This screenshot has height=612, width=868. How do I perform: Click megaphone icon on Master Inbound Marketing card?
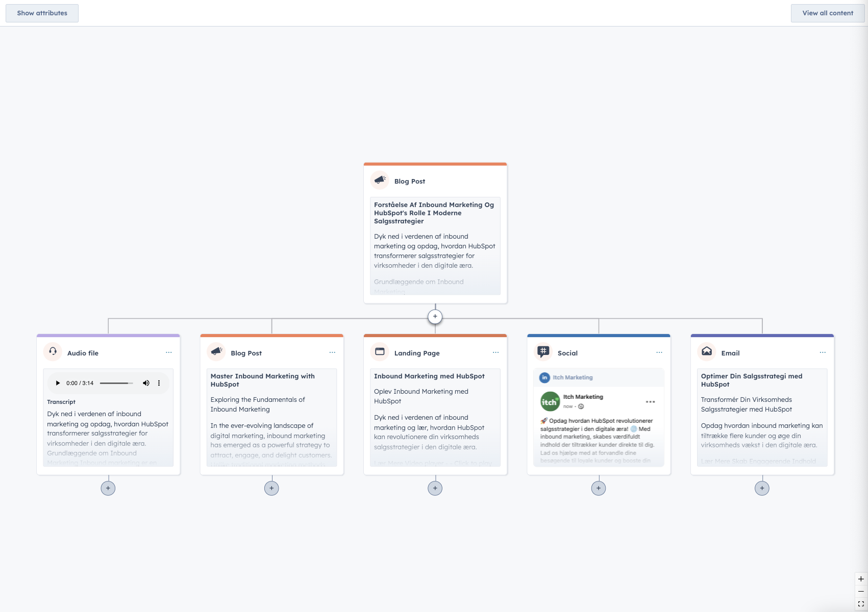pos(216,352)
